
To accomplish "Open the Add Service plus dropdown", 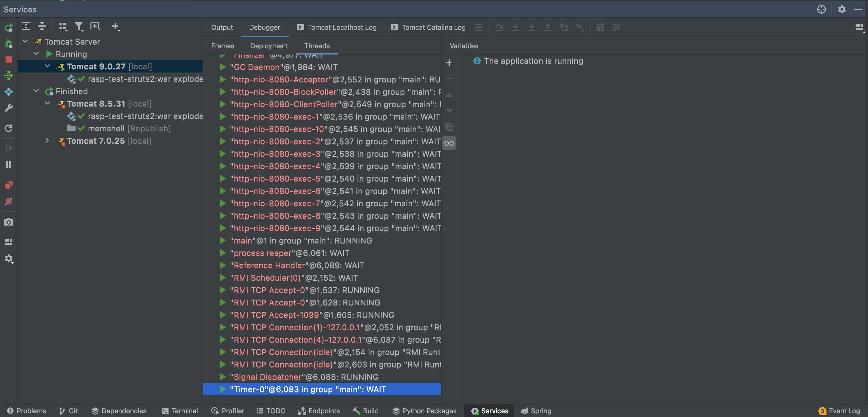I will click(116, 27).
